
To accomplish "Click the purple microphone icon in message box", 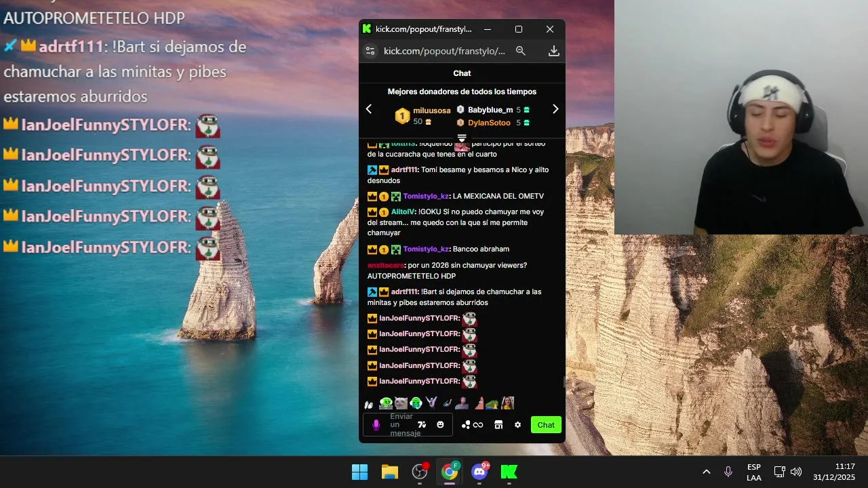I will [x=376, y=425].
